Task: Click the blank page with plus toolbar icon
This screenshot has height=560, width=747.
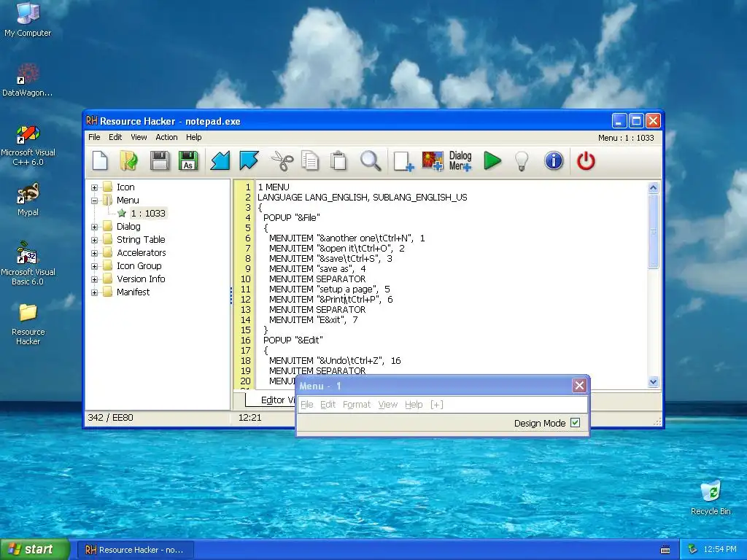Action: click(x=403, y=161)
